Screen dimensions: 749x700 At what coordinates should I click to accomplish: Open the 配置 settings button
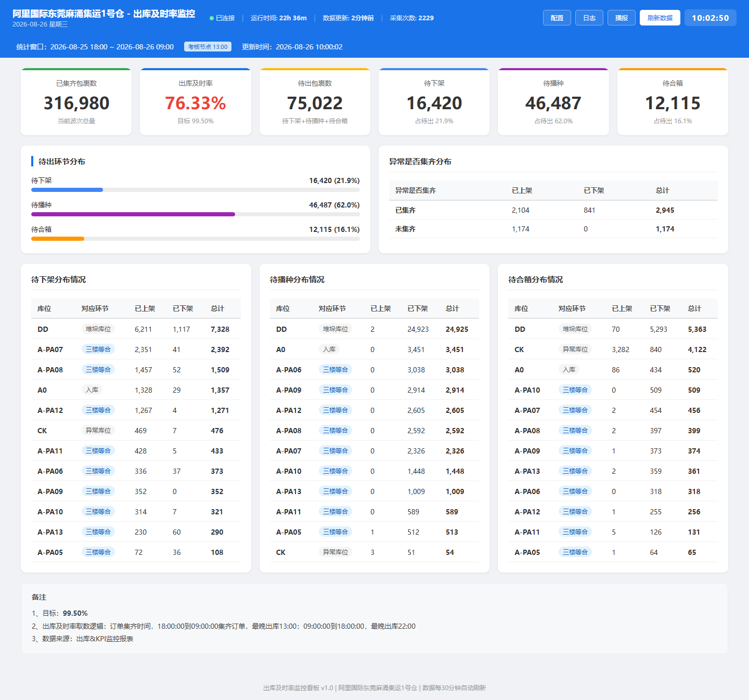pyautogui.click(x=557, y=18)
